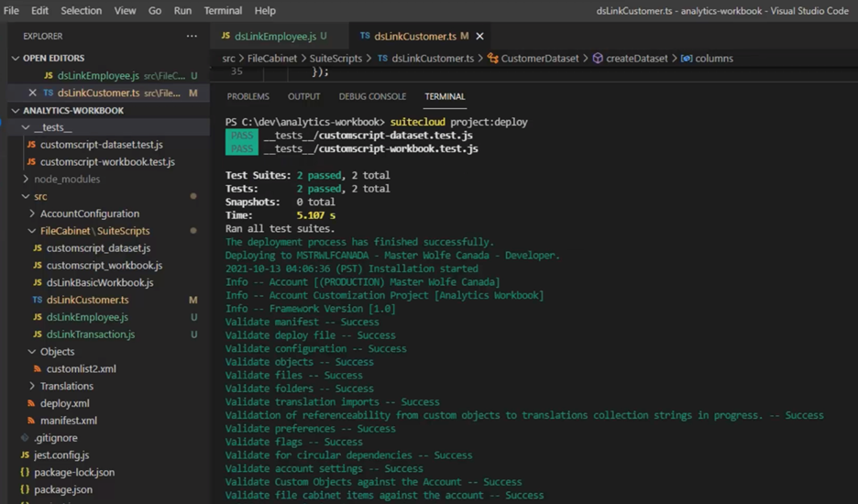Image resolution: width=858 pixels, height=504 pixels.
Task: Click XML icon beside deploy.xml
Action: 31,403
